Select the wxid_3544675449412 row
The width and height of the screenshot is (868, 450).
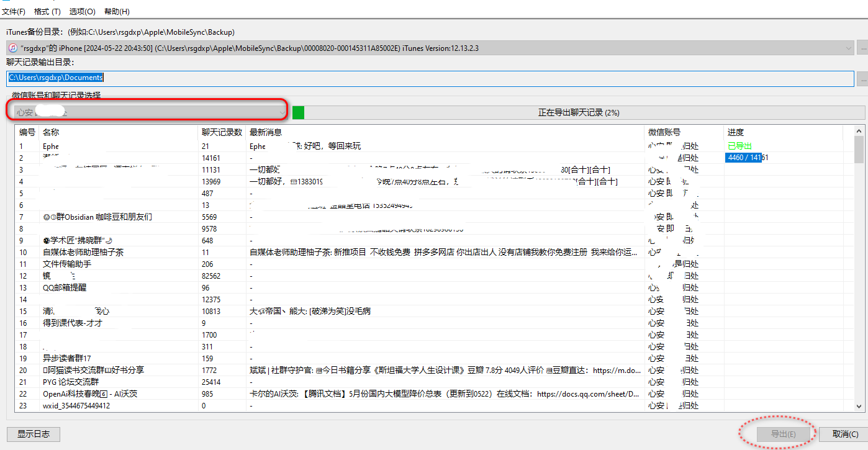click(435, 405)
